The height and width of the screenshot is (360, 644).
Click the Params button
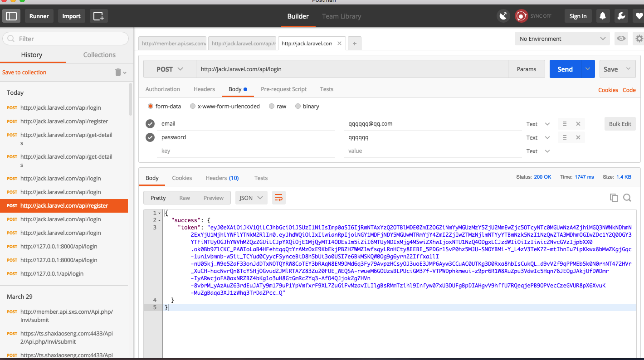(527, 69)
